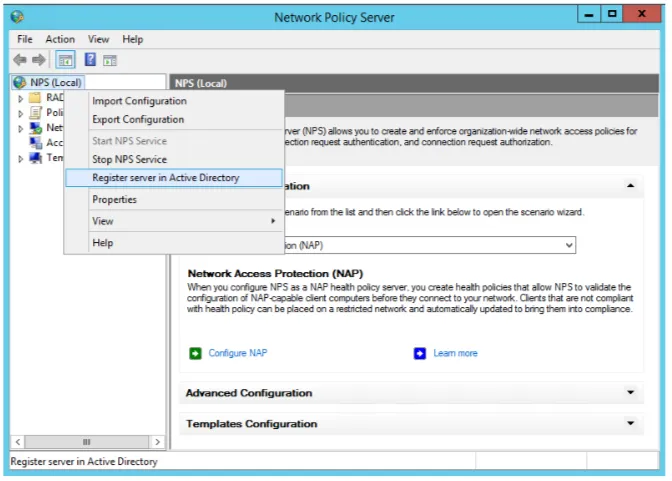
Task: Select Help in the context menu
Action: [174, 243]
